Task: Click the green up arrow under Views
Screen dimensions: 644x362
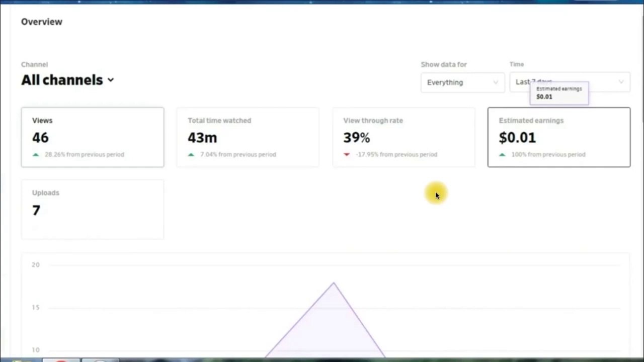Action: (36, 155)
